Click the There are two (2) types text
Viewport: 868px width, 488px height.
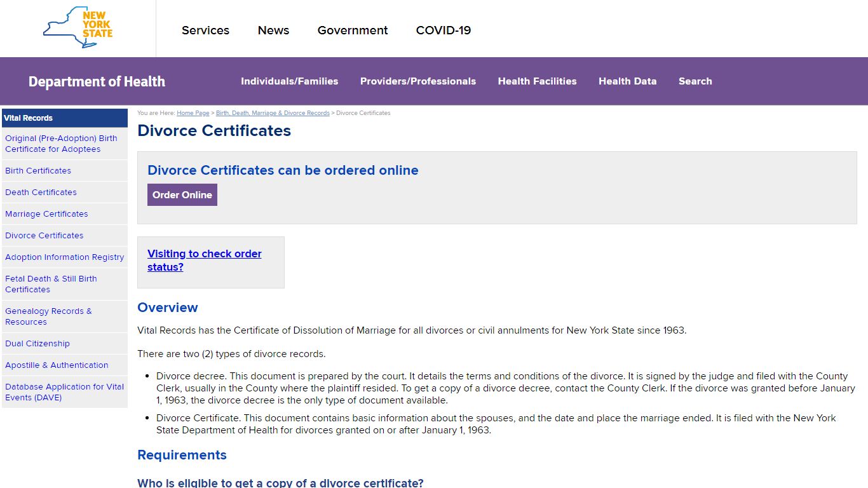pyautogui.click(x=231, y=354)
